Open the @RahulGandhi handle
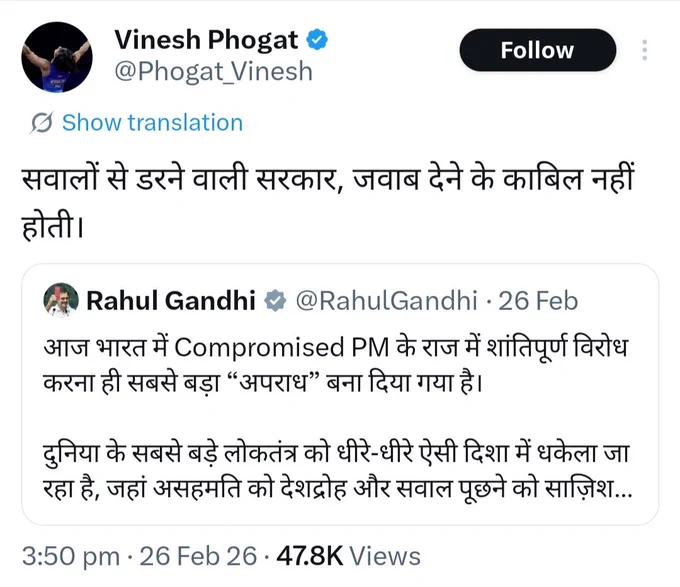The height and width of the screenshot is (587, 680). click(x=386, y=301)
